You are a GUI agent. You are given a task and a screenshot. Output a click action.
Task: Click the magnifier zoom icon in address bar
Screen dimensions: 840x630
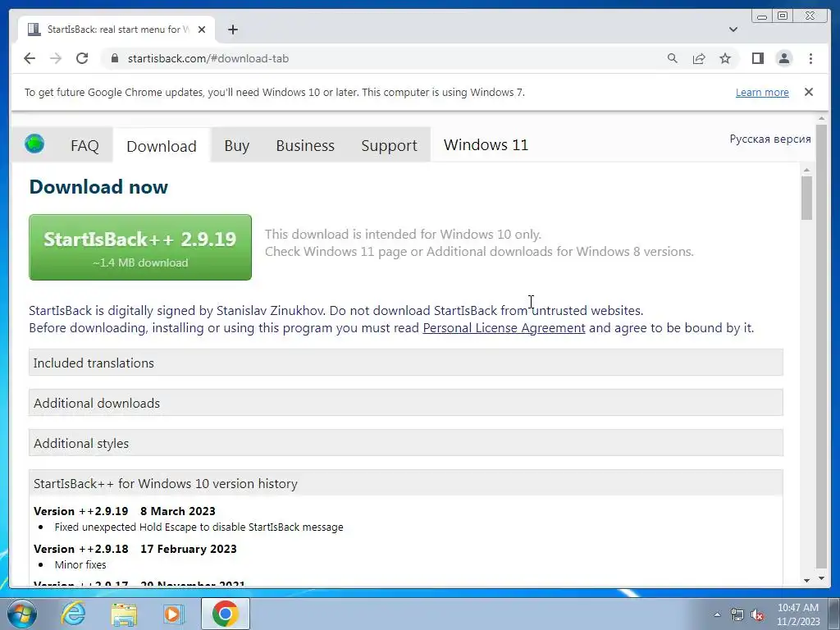(x=673, y=58)
